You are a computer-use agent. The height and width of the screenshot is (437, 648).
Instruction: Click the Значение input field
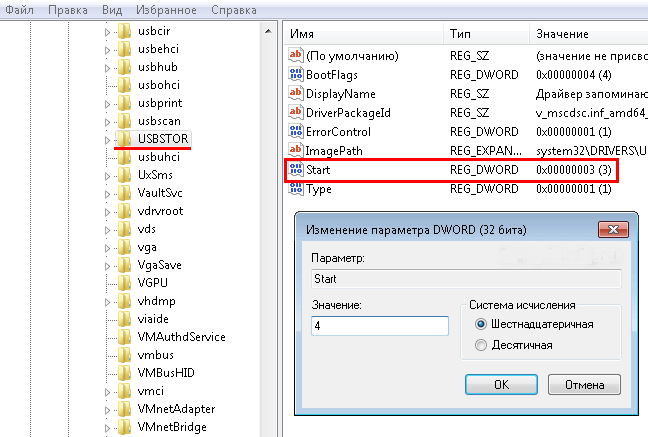[x=379, y=326]
